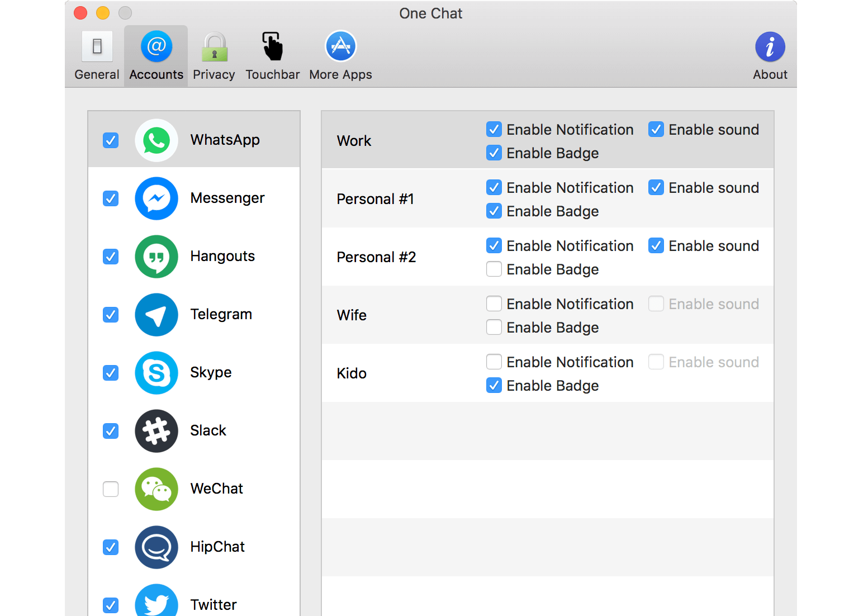Viewport: 868px width, 616px height.
Task: Select the Accounts tab label
Action: 156,74
